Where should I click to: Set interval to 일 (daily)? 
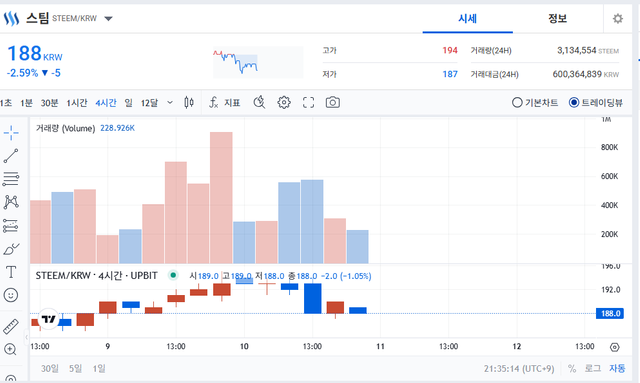pyautogui.click(x=129, y=103)
